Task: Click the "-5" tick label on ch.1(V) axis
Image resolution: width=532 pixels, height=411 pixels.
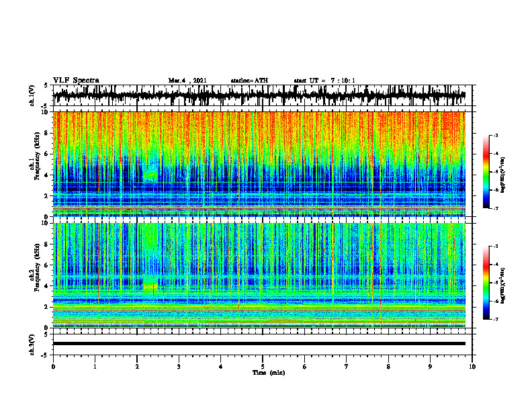Action: 45,106
